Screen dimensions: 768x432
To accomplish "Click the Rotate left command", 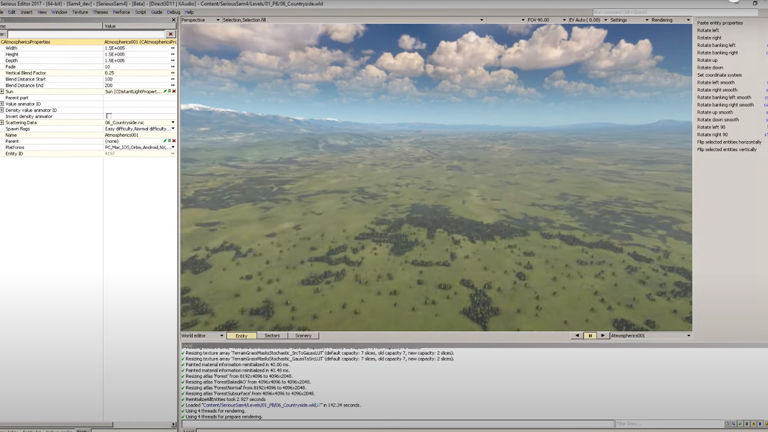I will (708, 30).
